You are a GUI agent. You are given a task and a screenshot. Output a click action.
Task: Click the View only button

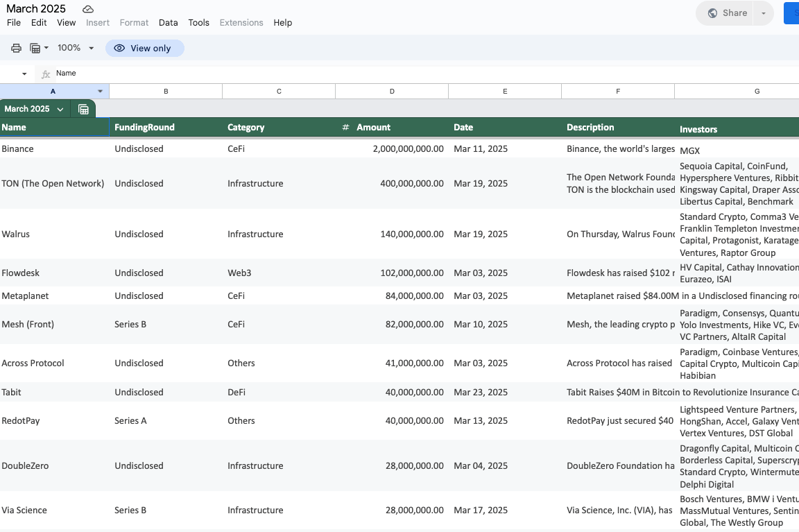pos(145,48)
